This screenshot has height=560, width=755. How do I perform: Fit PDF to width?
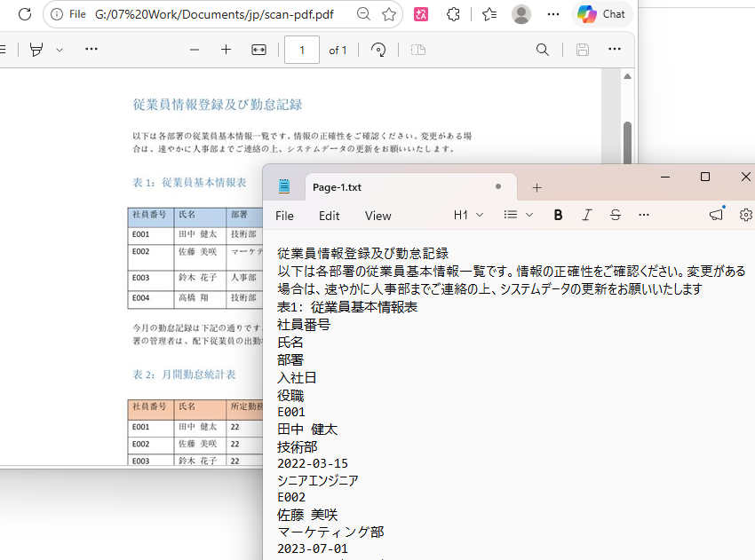(258, 50)
